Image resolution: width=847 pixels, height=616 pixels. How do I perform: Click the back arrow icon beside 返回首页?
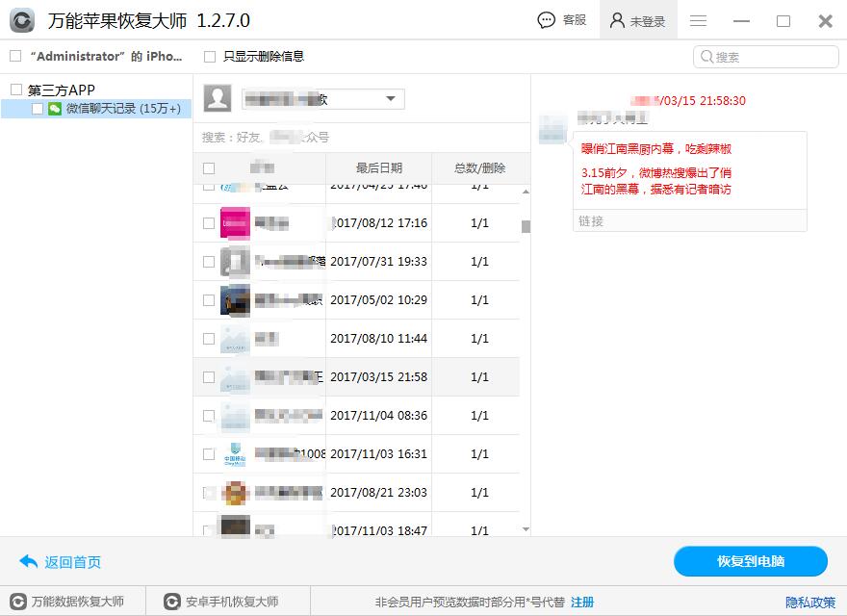(x=28, y=561)
